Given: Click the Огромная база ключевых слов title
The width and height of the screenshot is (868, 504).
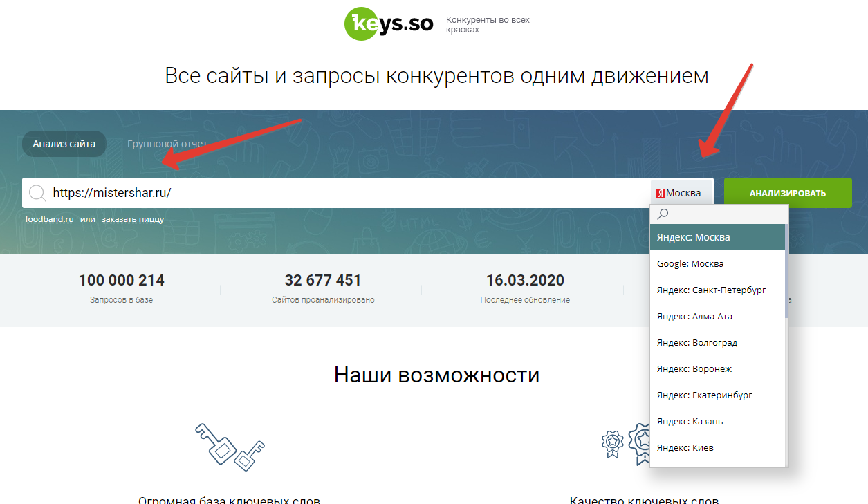Looking at the screenshot, I should [229, 500].
